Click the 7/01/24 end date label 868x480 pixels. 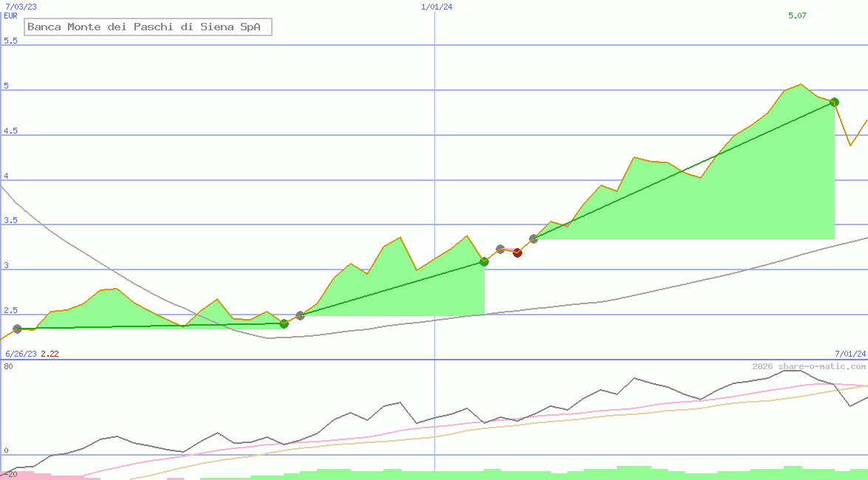(850, 354)
